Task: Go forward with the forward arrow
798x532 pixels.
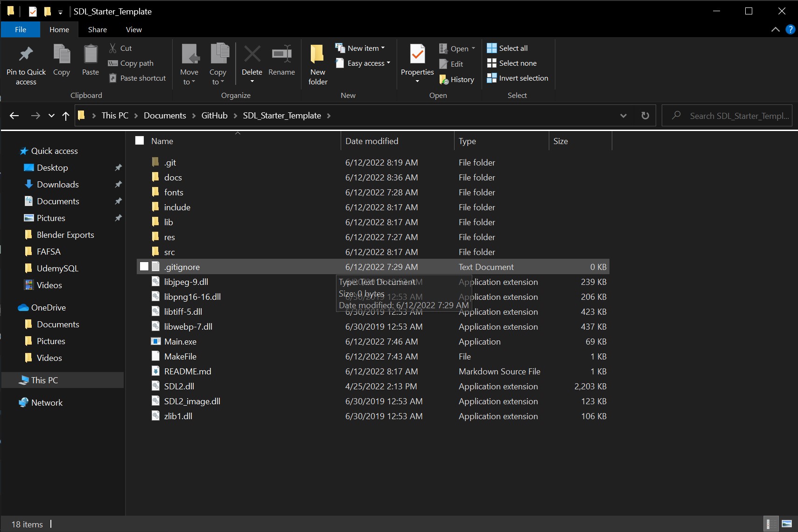Action: 35,116
